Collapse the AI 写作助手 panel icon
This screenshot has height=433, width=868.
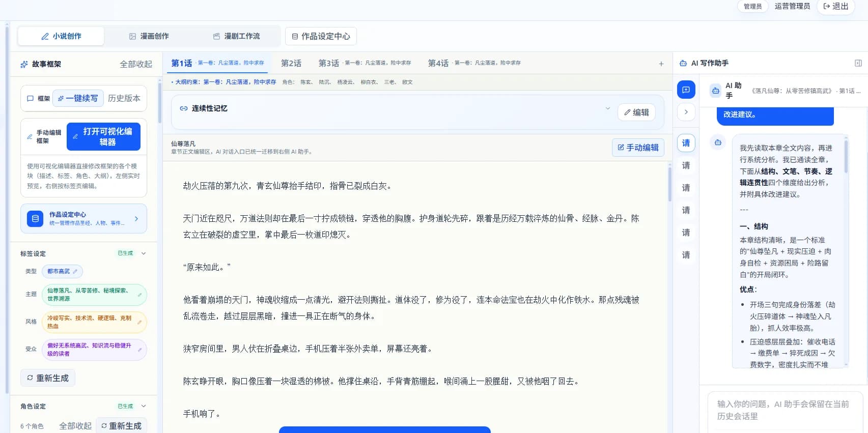tap(858, 63)
